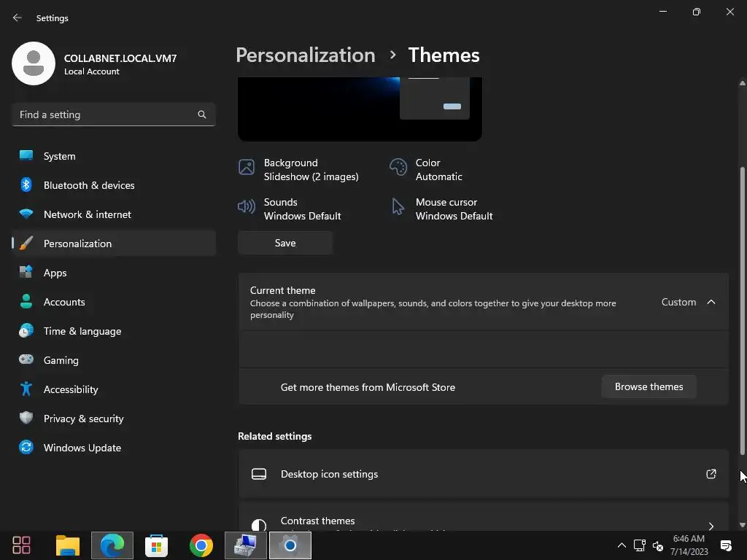Click the Contrast themes label
This screenshot has width=747, height=560.
click(x=318, y=521)
